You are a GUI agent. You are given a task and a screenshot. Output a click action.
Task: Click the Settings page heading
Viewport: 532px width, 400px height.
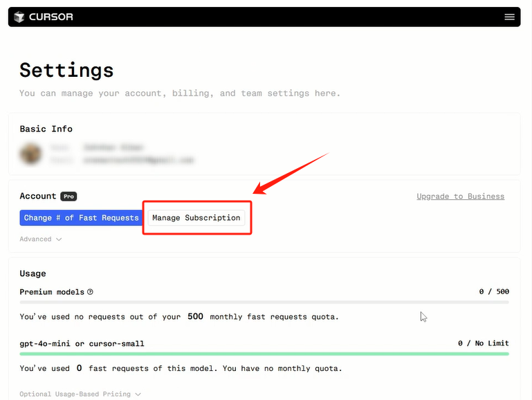click(66, 70)
